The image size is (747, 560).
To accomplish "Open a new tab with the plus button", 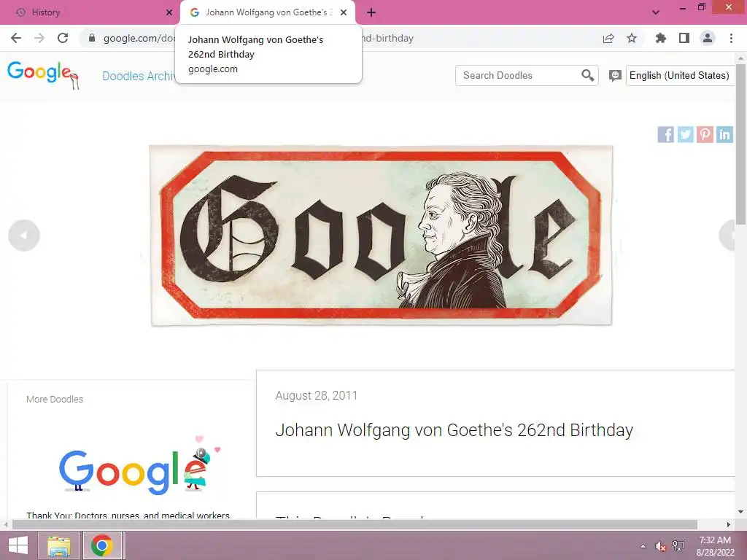I will pos(371,12).
